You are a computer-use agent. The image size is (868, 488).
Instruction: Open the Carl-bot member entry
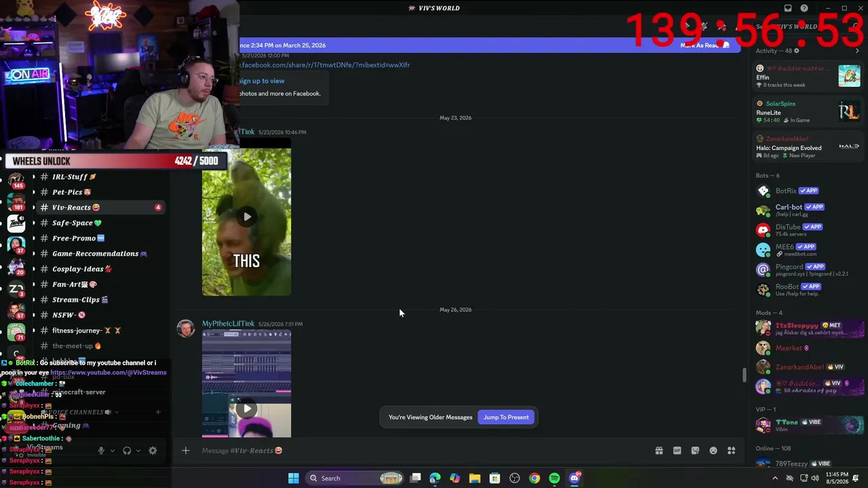808,210
